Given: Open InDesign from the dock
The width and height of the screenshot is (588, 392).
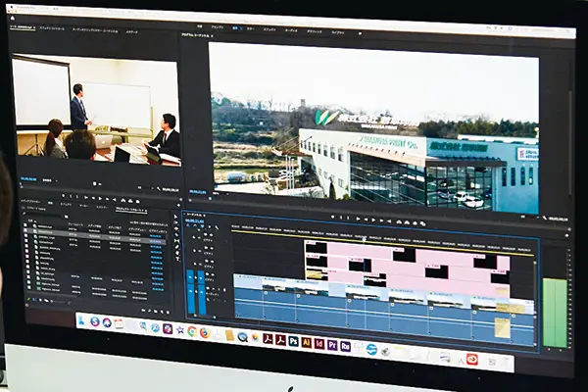Looking at the screenshot, I should pos(319,344).
